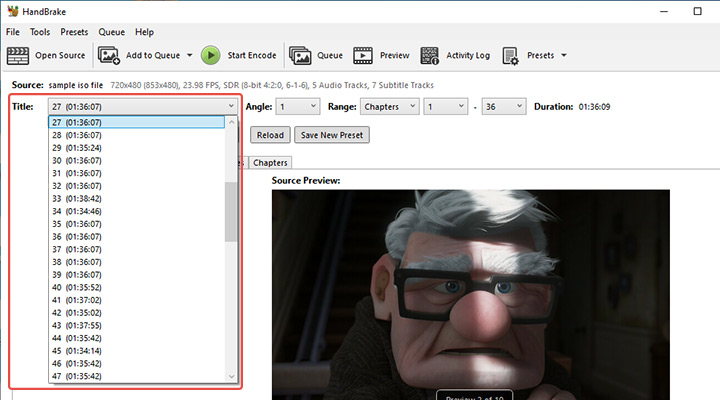The width and height of the screenshot is (720, 400).
Task: Open the Presets menu in menu bar
Action: (74, 32)
